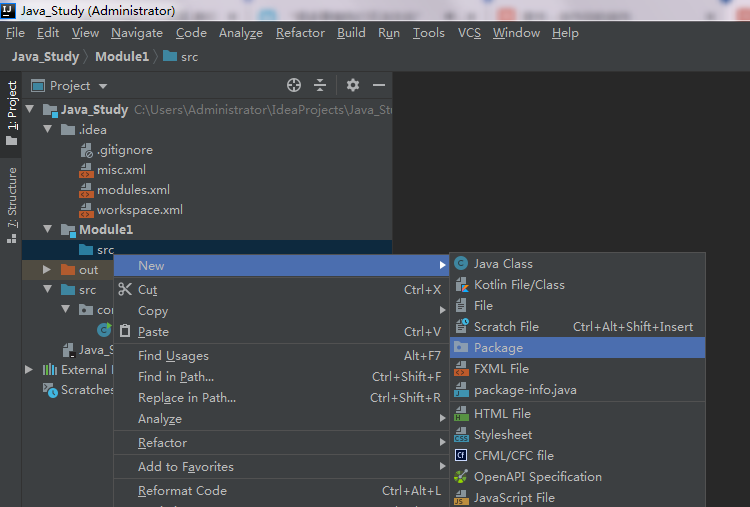
Task: Open the Copy submenu arrow
Action: click(442, 310)
